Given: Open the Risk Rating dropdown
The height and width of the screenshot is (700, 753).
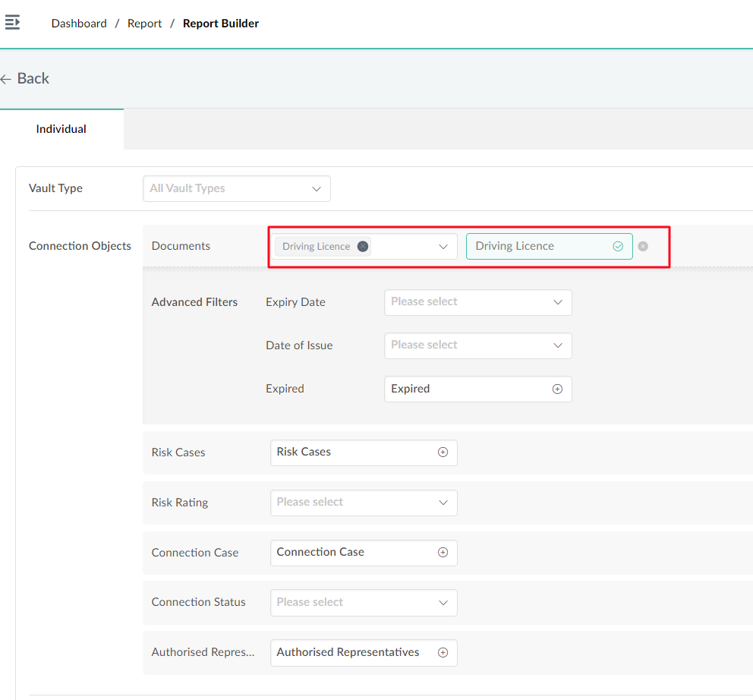Looking at the screenshot, I should coord(364,503).
